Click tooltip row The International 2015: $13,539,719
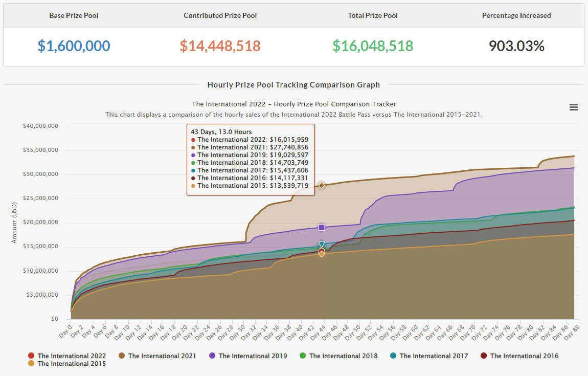 (x=250, y=186)
